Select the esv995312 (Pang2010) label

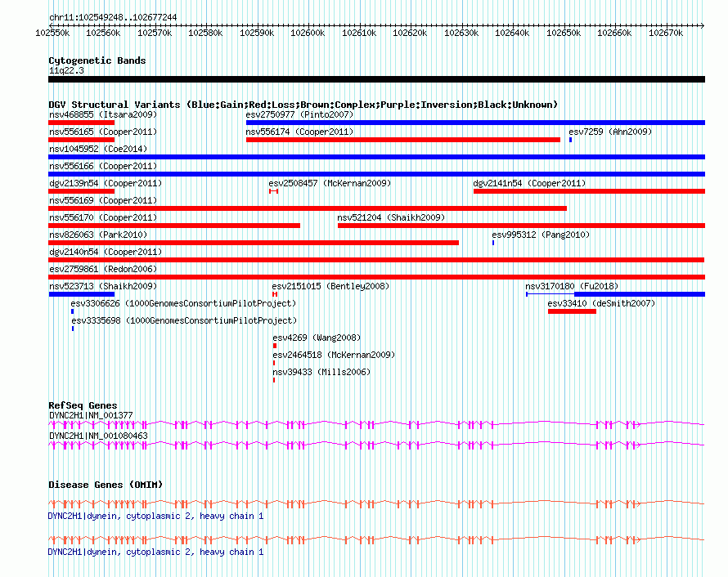(x=541, y=235)
